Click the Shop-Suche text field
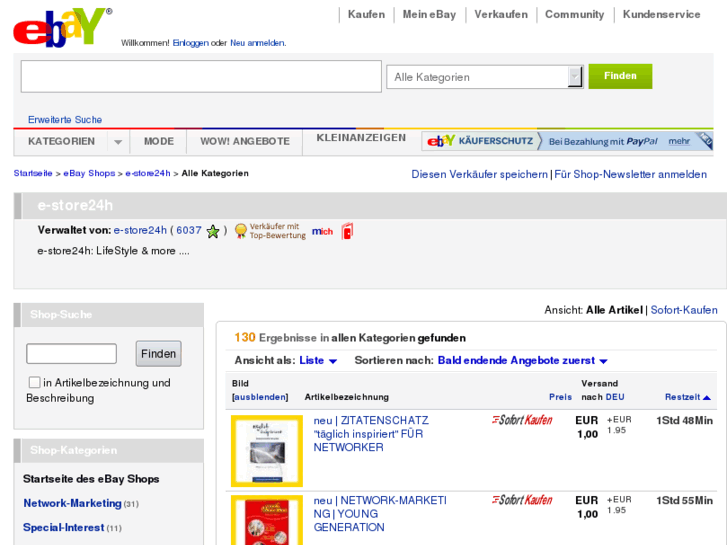 coord(71,354)
